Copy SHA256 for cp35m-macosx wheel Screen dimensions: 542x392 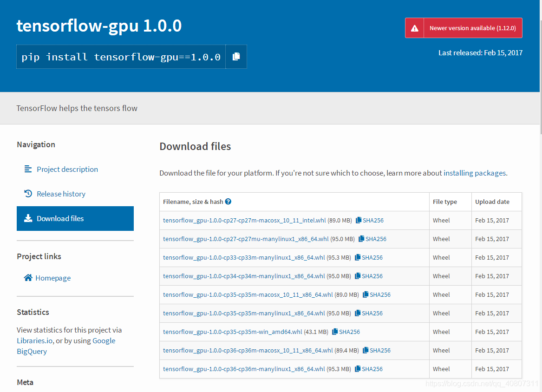click(377, 294)
